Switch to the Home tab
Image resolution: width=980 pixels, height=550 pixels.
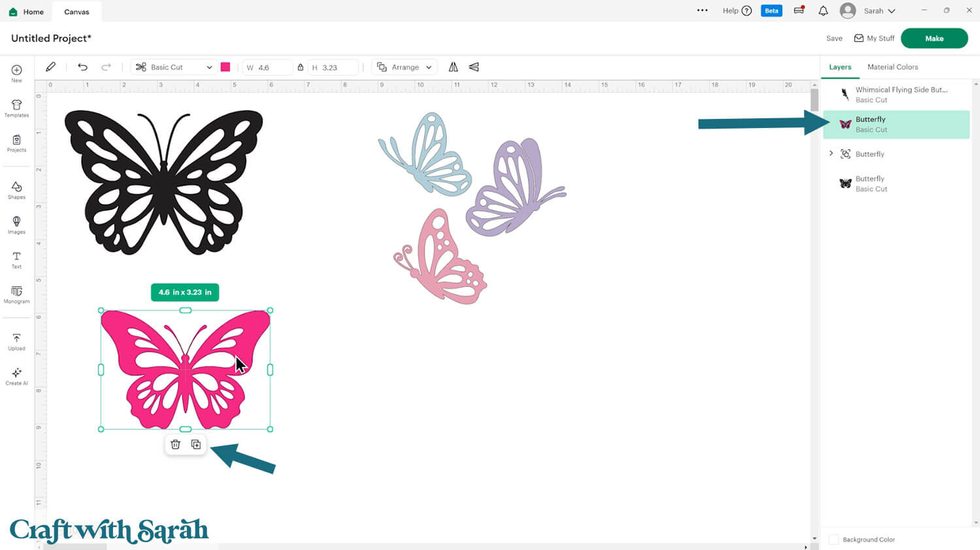click(x=27, y=12)
